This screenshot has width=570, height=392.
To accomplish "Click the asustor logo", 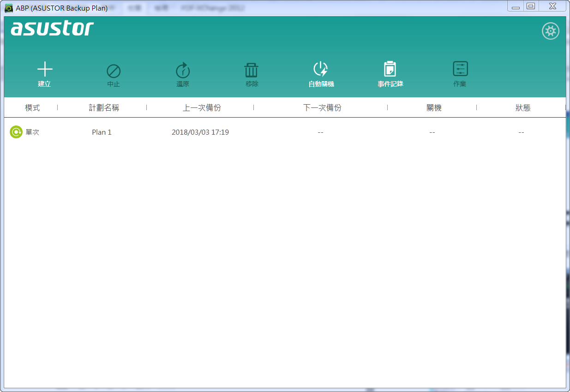I will [x=52, y=29].
